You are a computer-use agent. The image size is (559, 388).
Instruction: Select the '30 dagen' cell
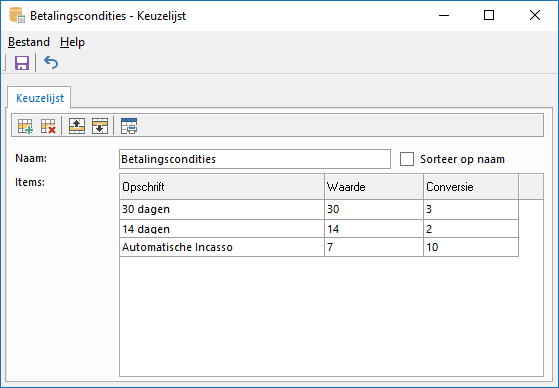click(x=222, y=209)
